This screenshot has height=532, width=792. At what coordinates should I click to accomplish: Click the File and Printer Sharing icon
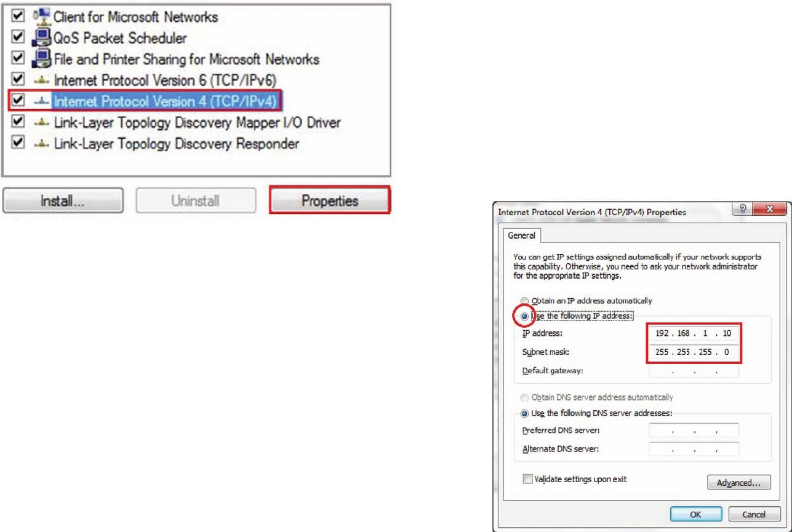(41, 59)
